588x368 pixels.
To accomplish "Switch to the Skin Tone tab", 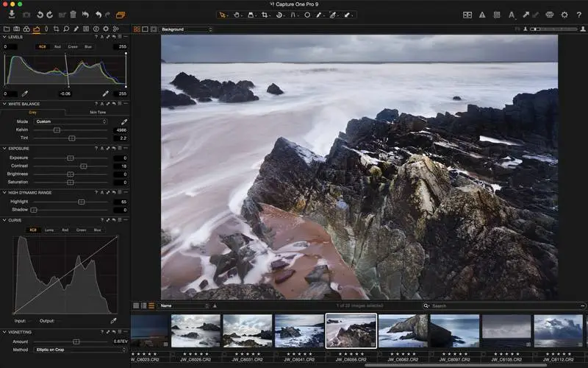I will [x=97, y=113].
